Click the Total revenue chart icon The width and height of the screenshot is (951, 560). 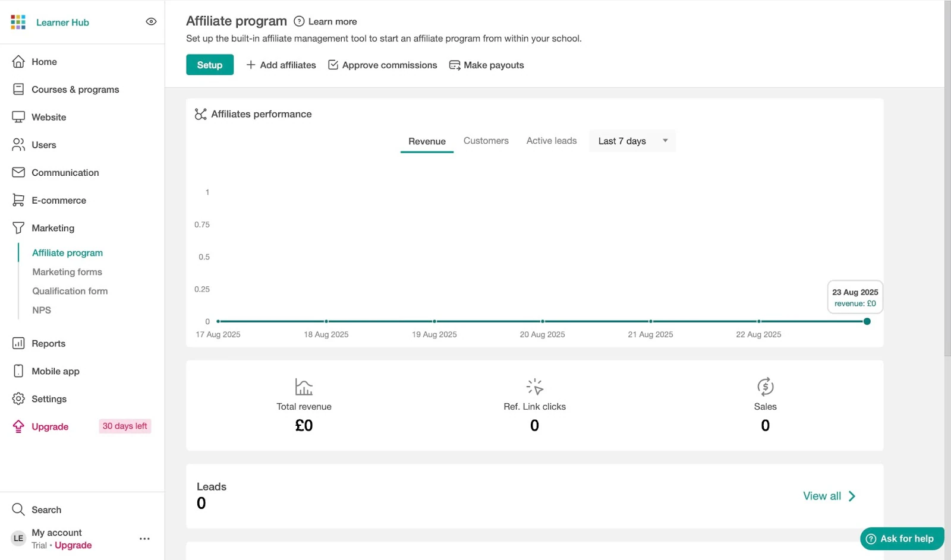pyautogui.click(x=304, y=387)
